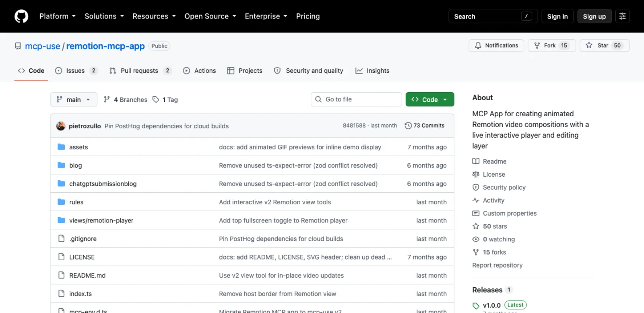
Task: Click the Report repository link
Action: pos(497,265)
